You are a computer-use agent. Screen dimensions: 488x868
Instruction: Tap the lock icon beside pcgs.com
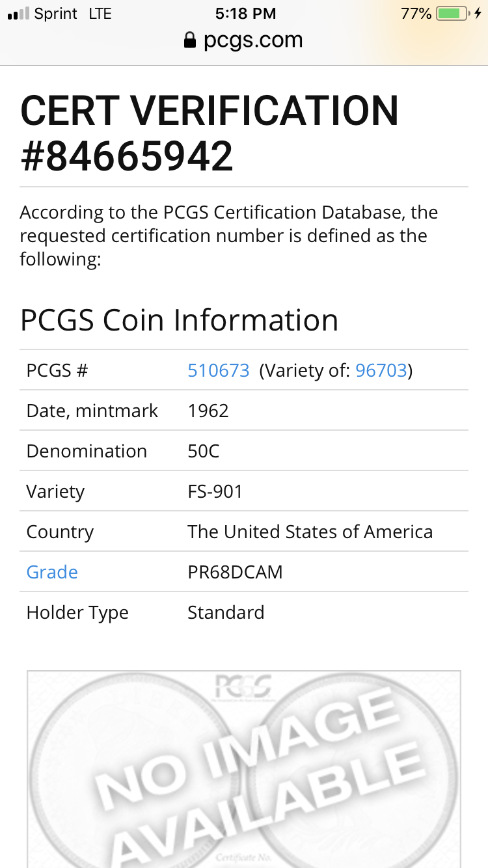(x=190, y=41)
